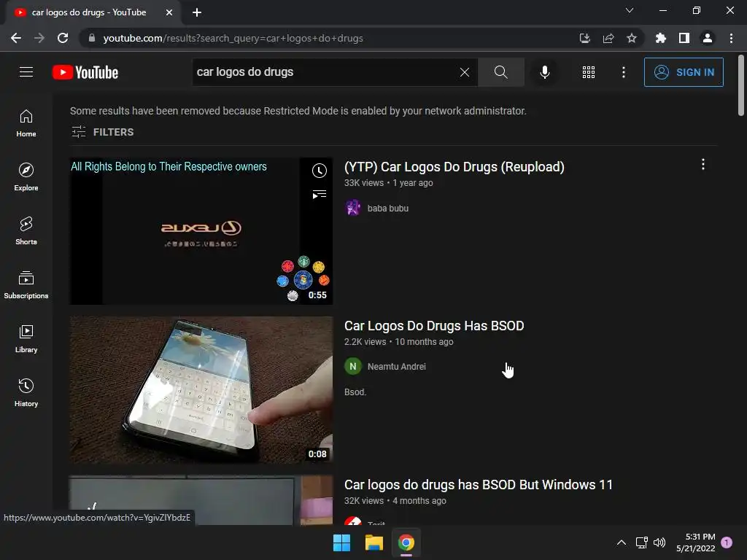Click Chrome icon in taskbar

click(x=406, y=542)
